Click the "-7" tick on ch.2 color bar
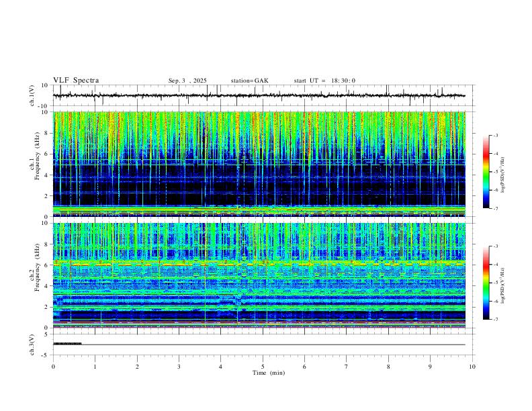The image size is (532, 411). pyautogui.click(x=495, y=320)
